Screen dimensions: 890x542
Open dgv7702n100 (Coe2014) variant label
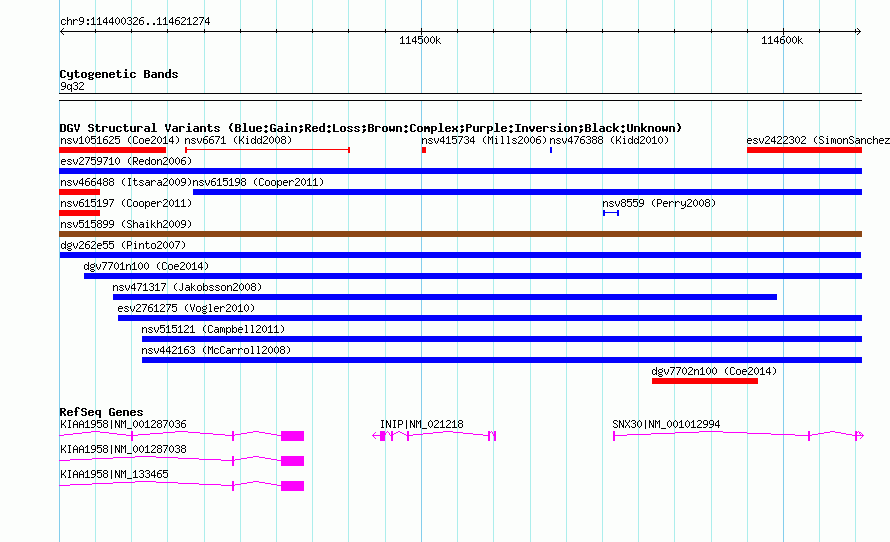coord(714,371)
